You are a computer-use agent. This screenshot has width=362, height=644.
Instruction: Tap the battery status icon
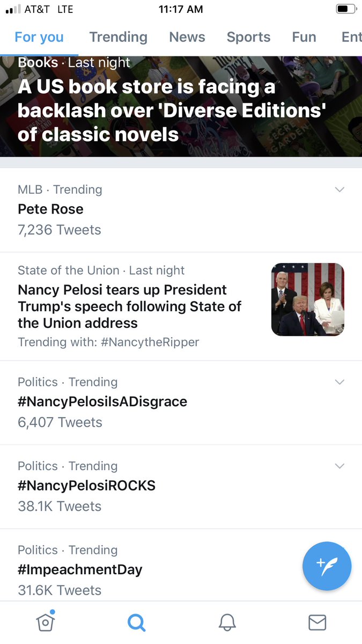(346, 9)
